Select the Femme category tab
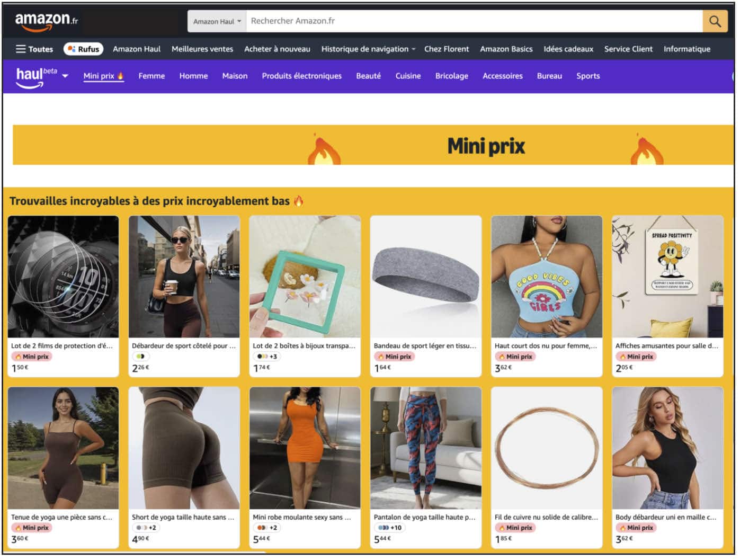The width and height of the screenshot is (740, 560). pyautogui.click(x=151, y=76)
